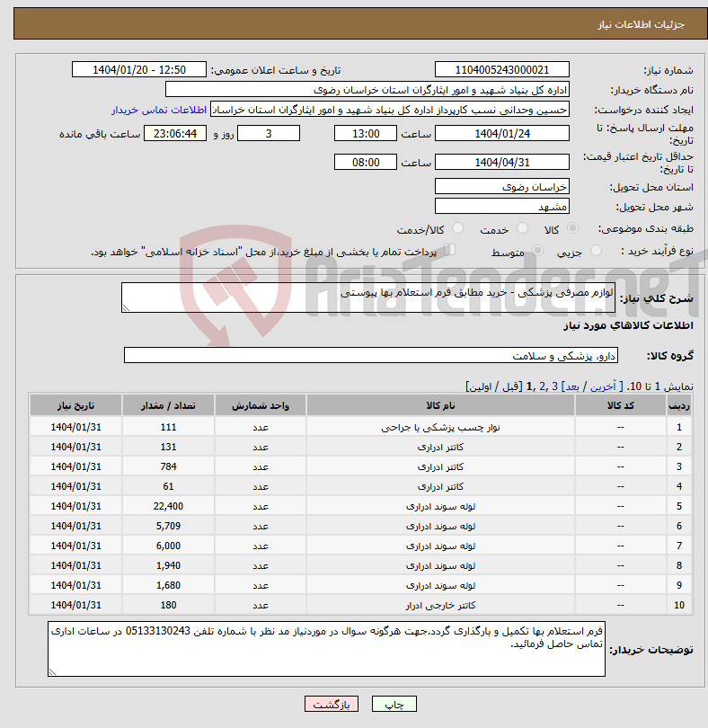
Task: Select لوله سوند ادراری in row 9
Action: [440, 585]
